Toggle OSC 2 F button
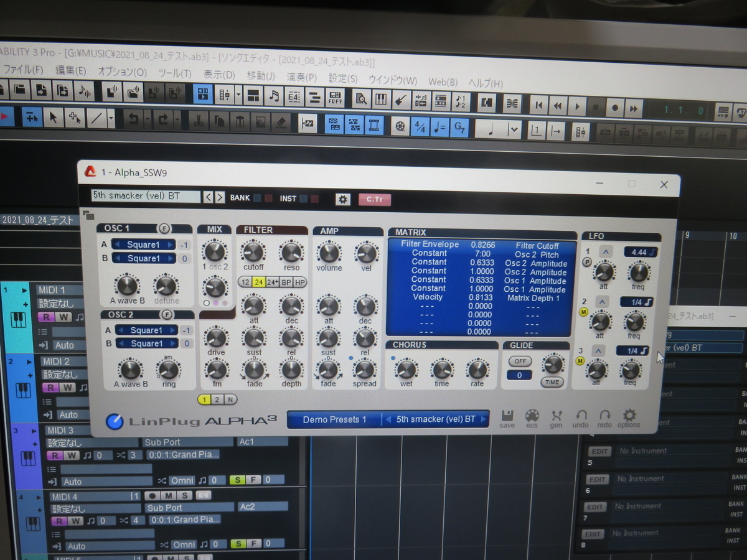 (166, 315)
